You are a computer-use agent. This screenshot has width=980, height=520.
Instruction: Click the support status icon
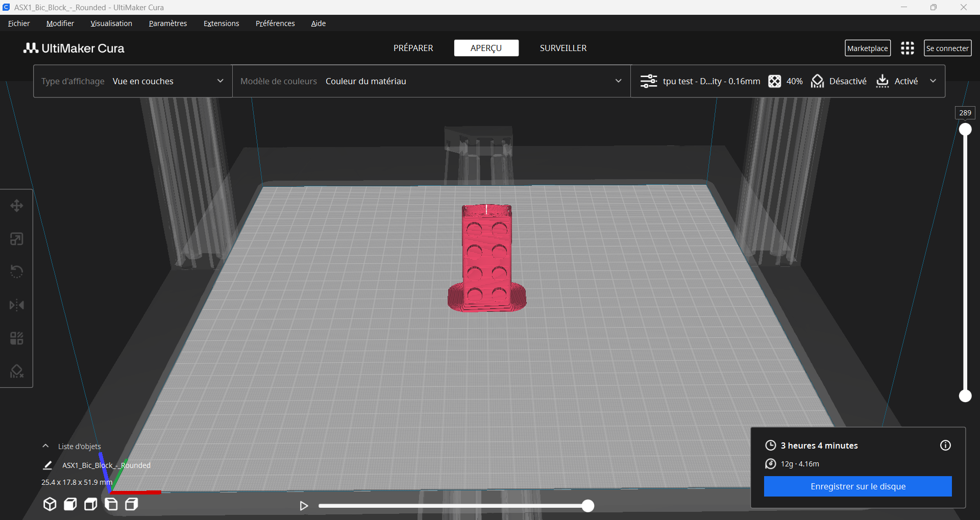point(817,81)
